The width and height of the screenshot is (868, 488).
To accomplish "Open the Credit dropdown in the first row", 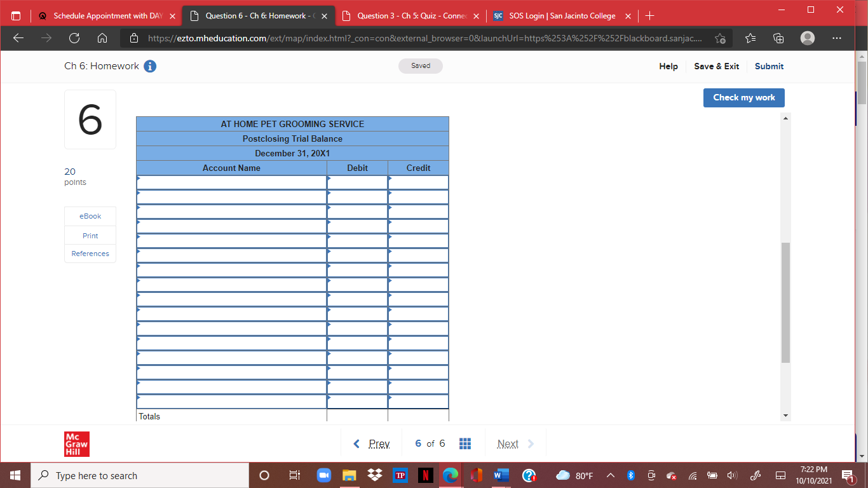I will pos(390,182).
